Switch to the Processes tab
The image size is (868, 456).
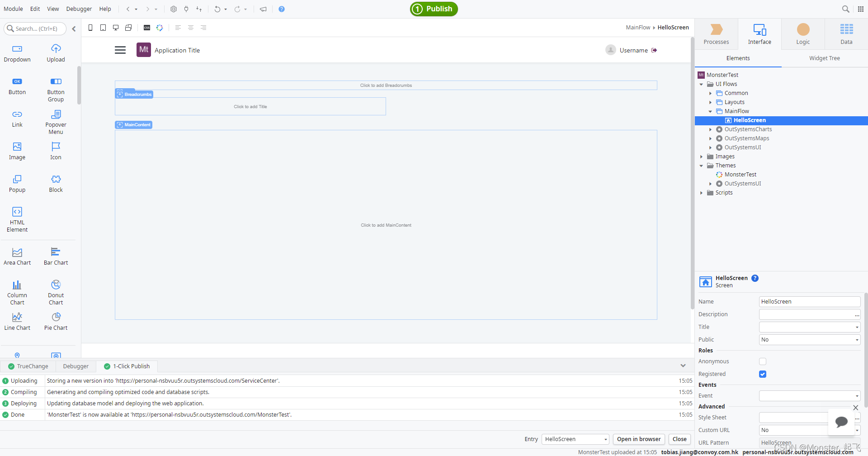pyautogui.click(x=716, y=34)
